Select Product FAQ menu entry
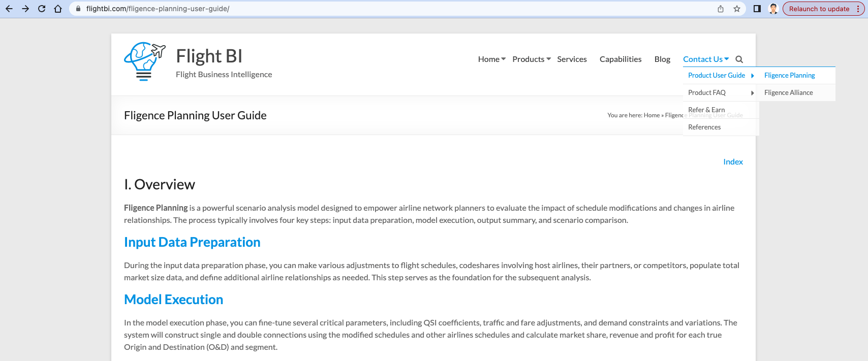868x361 pixels. [707, 92]
